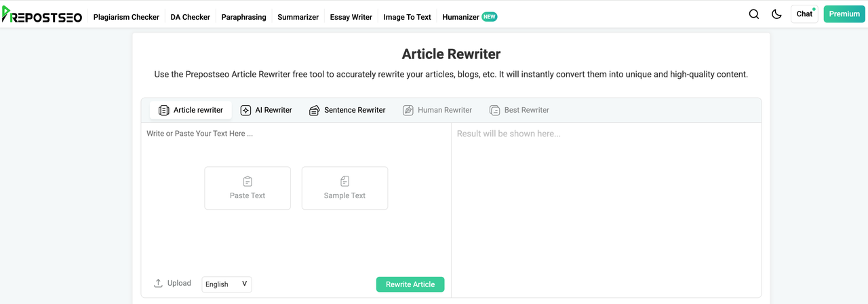Toggle dark mode moon icon
This screenshot has height=304, width=868.
tap(777, 14)
